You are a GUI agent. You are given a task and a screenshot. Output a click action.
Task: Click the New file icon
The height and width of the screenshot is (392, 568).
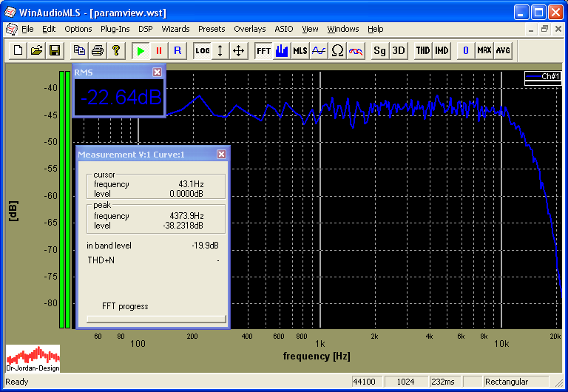pyautogui.click(x=18, y=50)
